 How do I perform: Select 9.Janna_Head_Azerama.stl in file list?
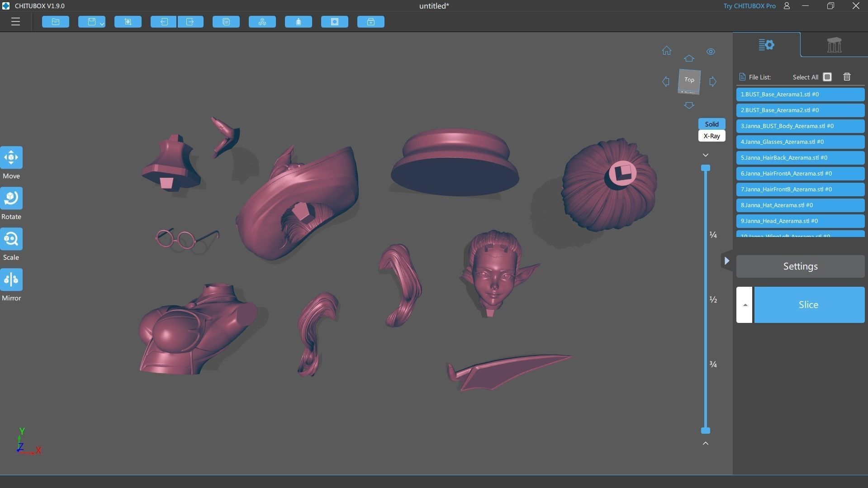click(x=800, y=221)
